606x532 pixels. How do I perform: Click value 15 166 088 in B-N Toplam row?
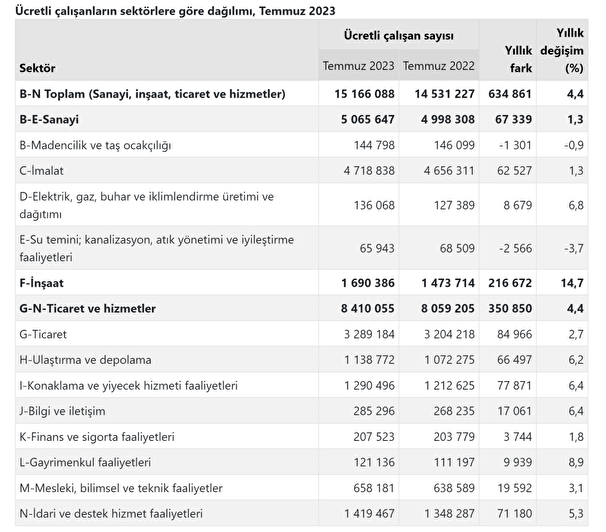(364, 94)
